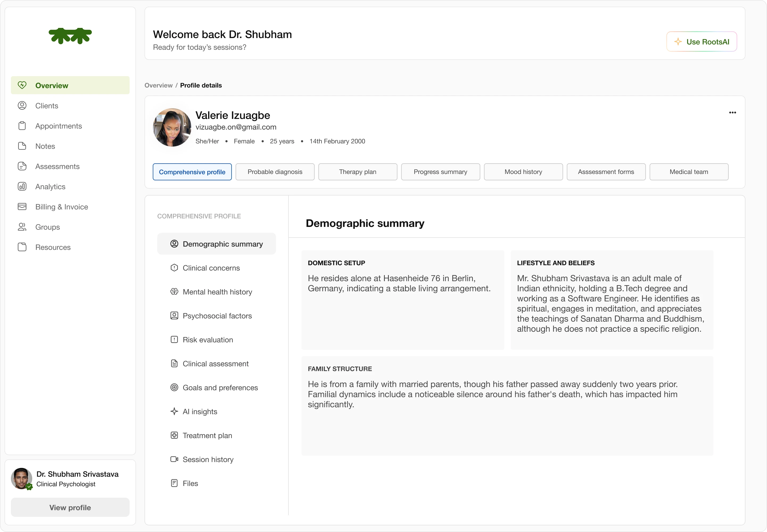Open the Treatment plan section
This screenshot has width=767, height=532.
coord(207,435)
